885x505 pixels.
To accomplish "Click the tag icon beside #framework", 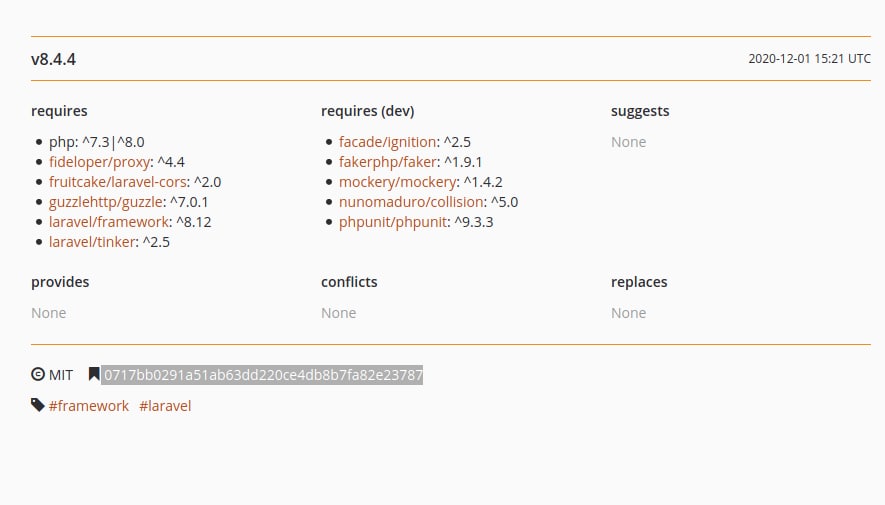I will coord(38,405).
